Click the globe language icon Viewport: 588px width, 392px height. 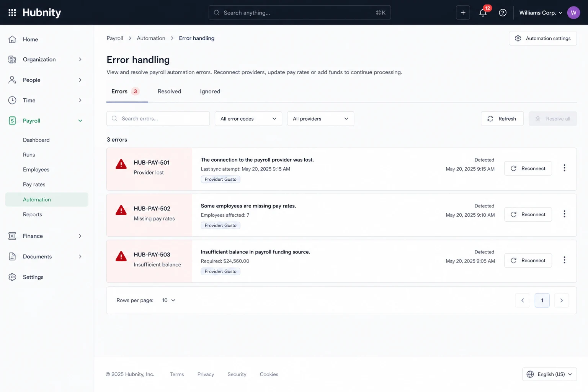[x=530, y=374]
